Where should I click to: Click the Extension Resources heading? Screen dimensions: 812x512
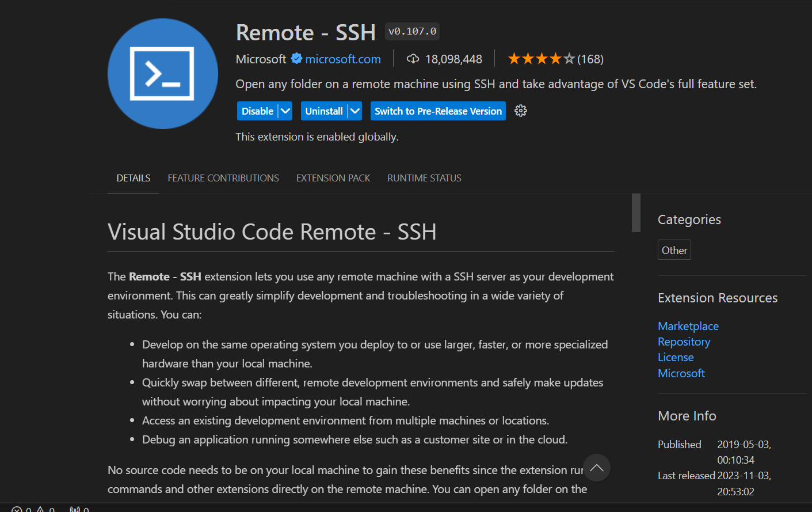(718, 298)
